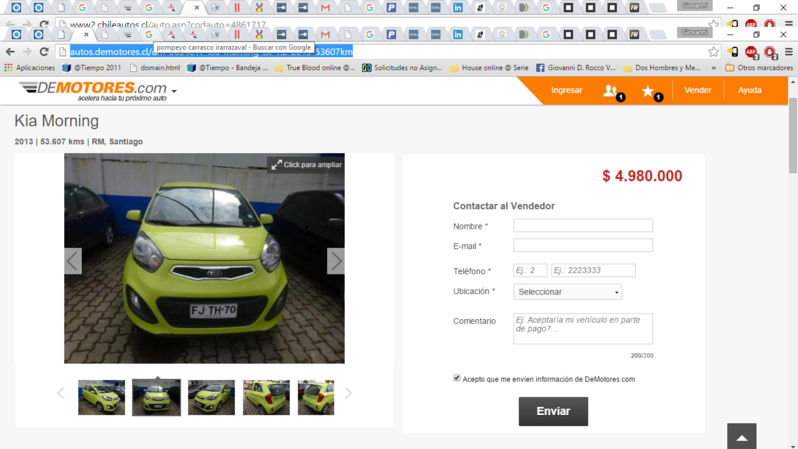The image size is (798, 449).
Task: Switch to the FW tab
Action: (634, 35)
